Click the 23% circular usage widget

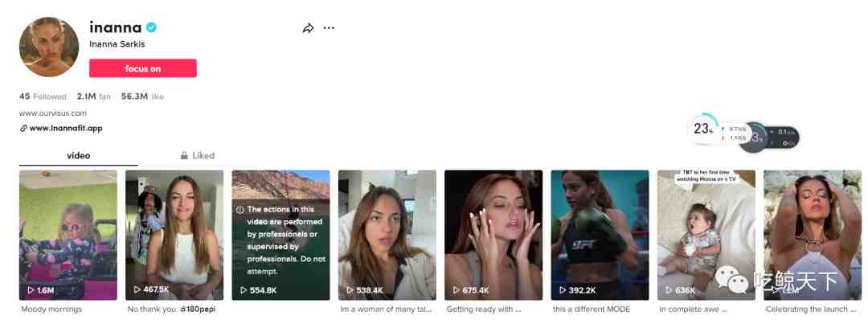[704, 129]
